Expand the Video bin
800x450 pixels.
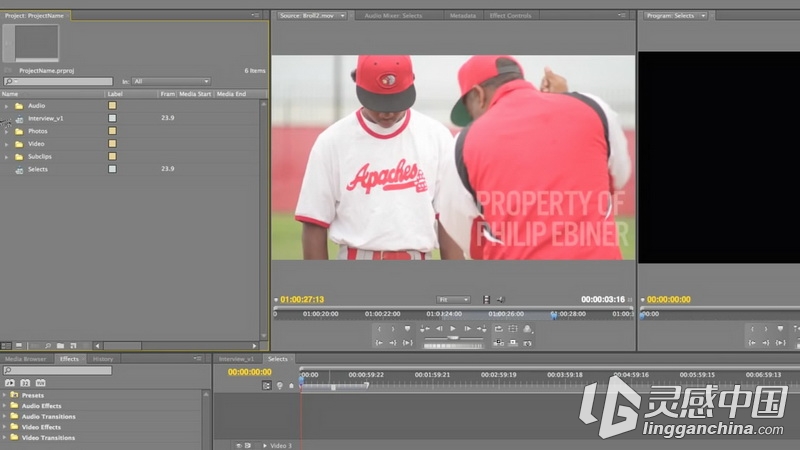tap(6, 144)
